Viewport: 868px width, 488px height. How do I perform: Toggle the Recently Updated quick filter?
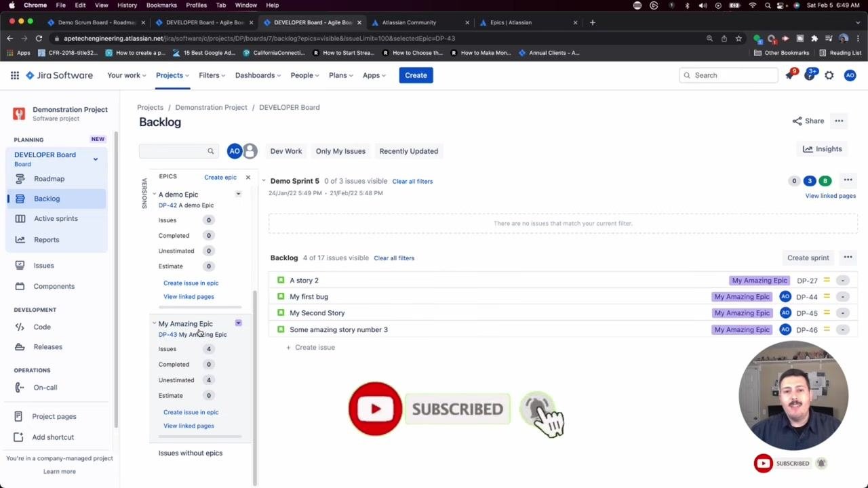(409, 151)
